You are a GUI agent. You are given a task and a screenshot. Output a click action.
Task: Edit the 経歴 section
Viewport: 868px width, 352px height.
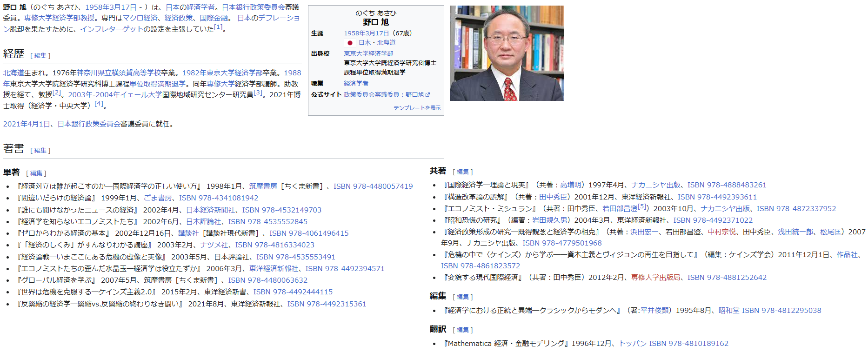(40, 56)
